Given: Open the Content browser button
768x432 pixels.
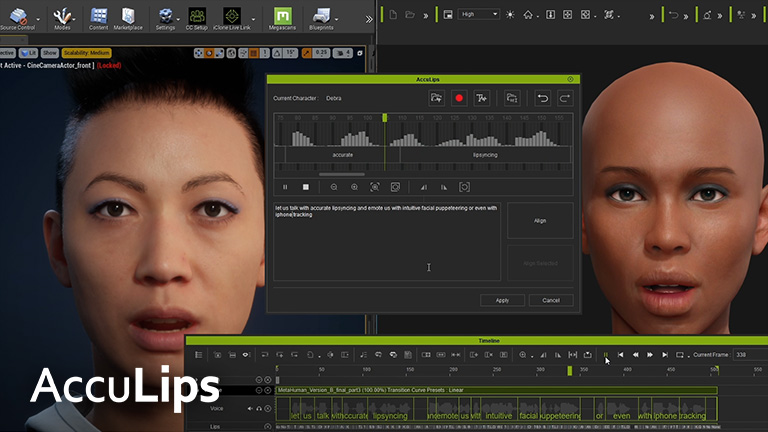Looking at the screenshot, I should [x=98, y=18].
